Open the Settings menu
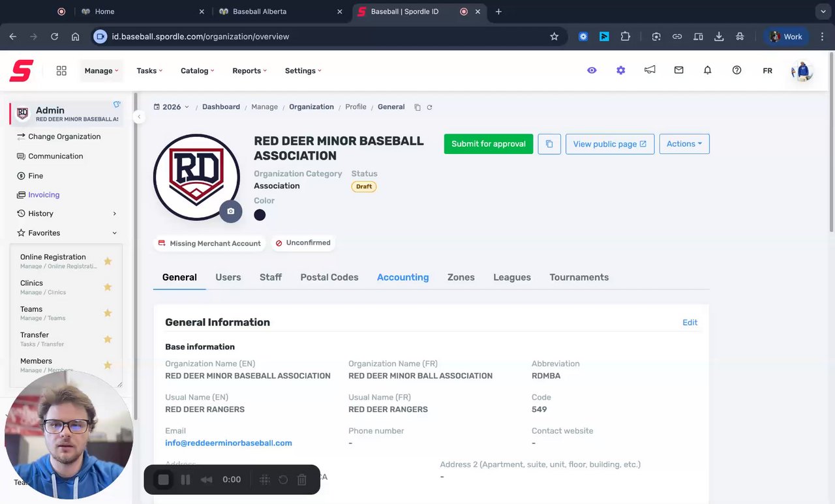Image resolution: width=835 pixels, height=504 pixels. pyautogui.click(x=303, y=70)
